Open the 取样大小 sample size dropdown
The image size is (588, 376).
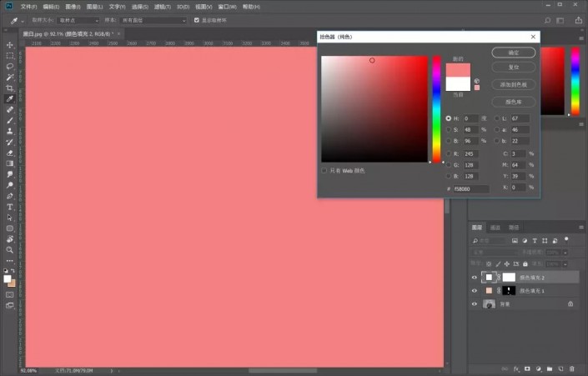(x=78, y=19)
